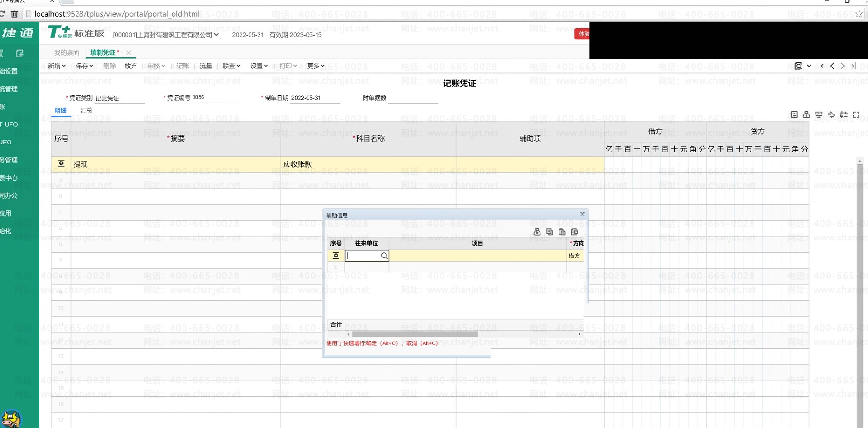Open the 新增 dropdown menu
868x428 pixels.
57,66
